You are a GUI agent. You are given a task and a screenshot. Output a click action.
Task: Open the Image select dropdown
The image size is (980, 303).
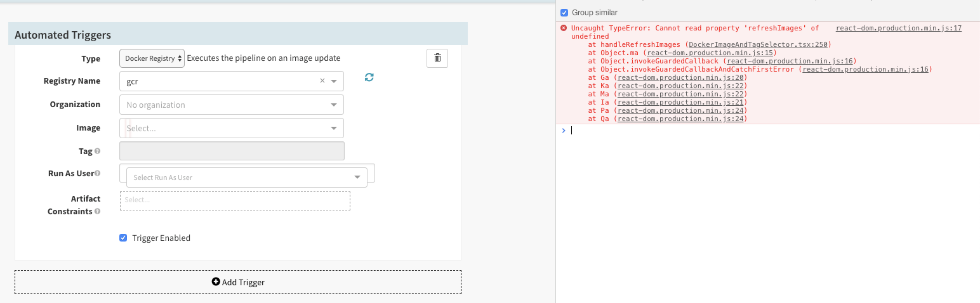pyautogui.click(x=232, y=128)
